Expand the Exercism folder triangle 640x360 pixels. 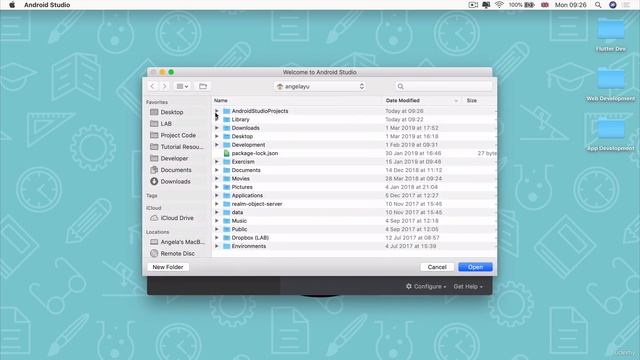[217, 162]
